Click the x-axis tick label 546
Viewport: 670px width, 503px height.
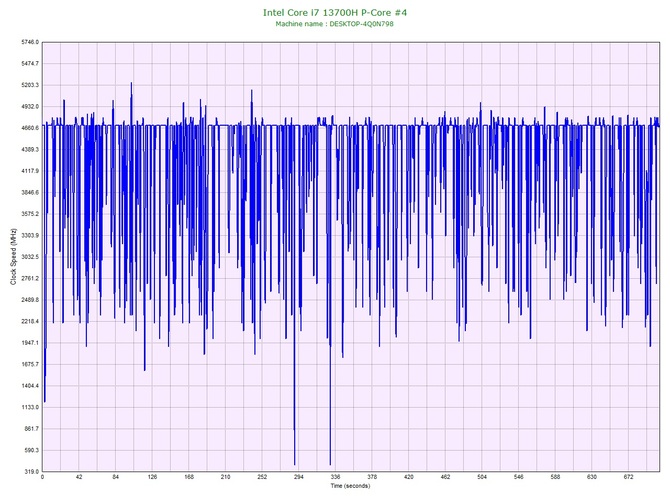519,477
